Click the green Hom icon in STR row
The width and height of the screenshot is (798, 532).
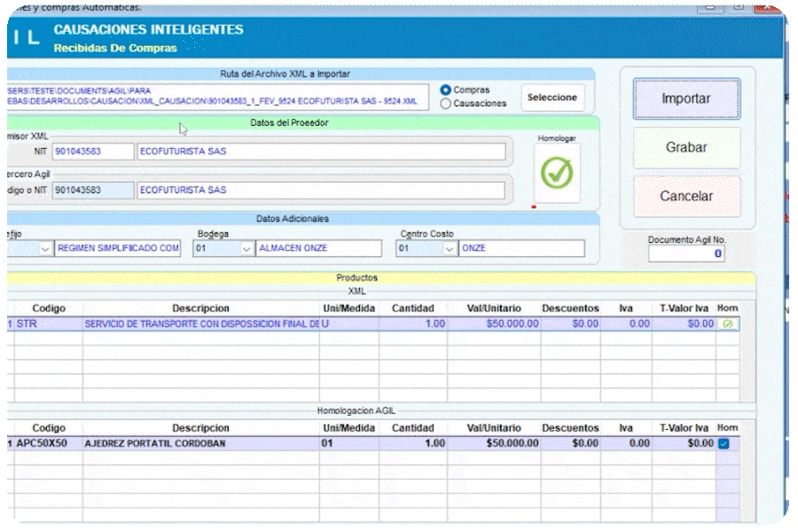click(x=728, y=325)
